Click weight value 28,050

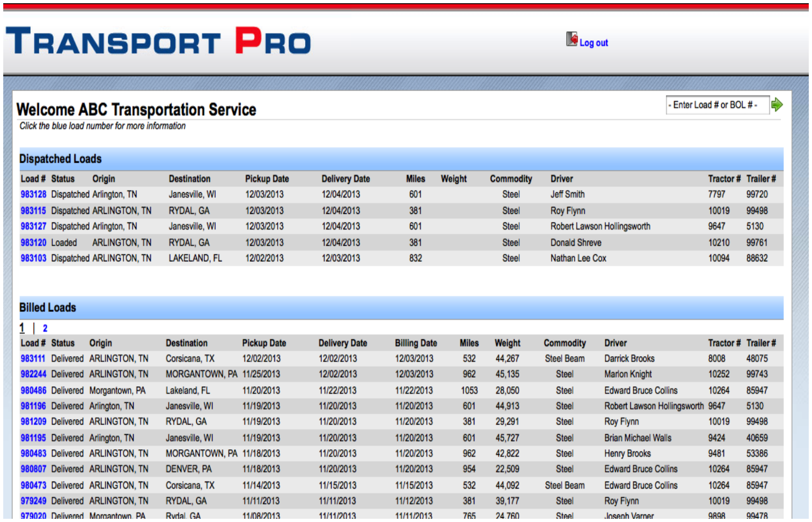(507, 391)
